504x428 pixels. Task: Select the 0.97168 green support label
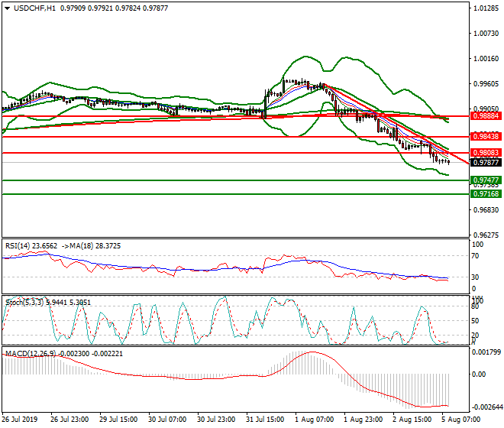[x=486, y=193]
